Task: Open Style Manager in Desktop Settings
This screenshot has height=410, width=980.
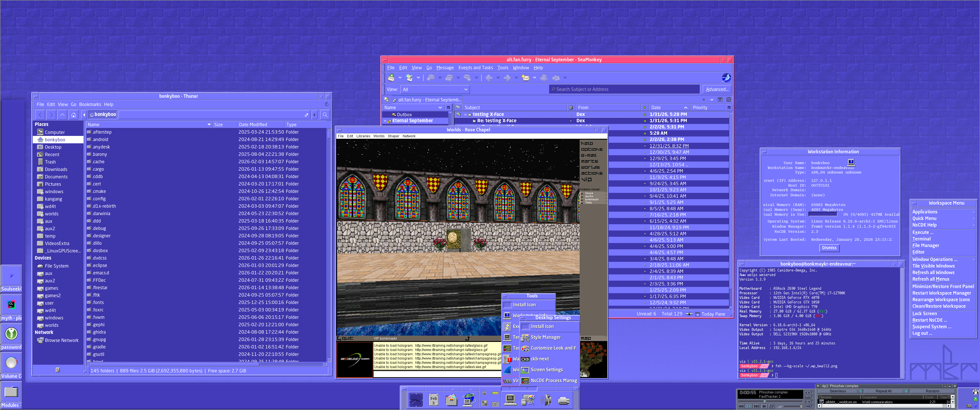Action: pyautogui.click(x=545, y=337)
